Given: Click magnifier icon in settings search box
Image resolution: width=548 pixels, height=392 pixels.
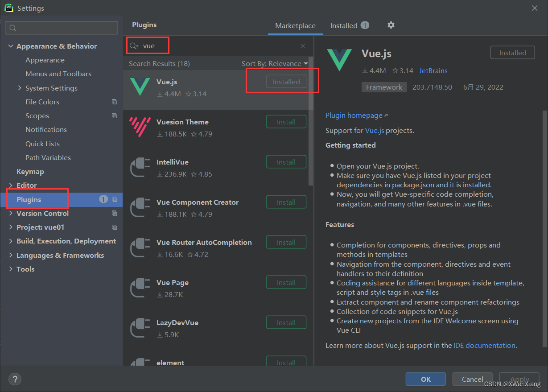Looking at the screenshot, I should pyautogui.click(x=13, y=28).
